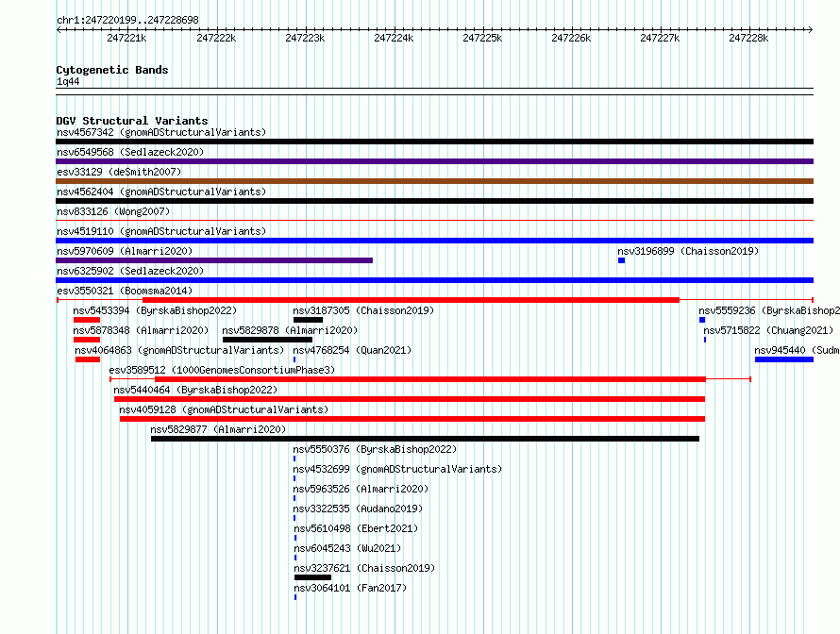Screen dimensions: 840x634
Task: Click the 247227k ruler position
Action: (660, 38)
